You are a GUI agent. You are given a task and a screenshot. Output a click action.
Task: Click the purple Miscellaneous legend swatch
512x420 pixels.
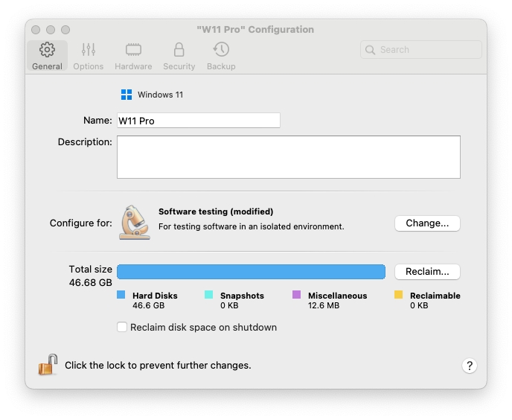point(297,296)
